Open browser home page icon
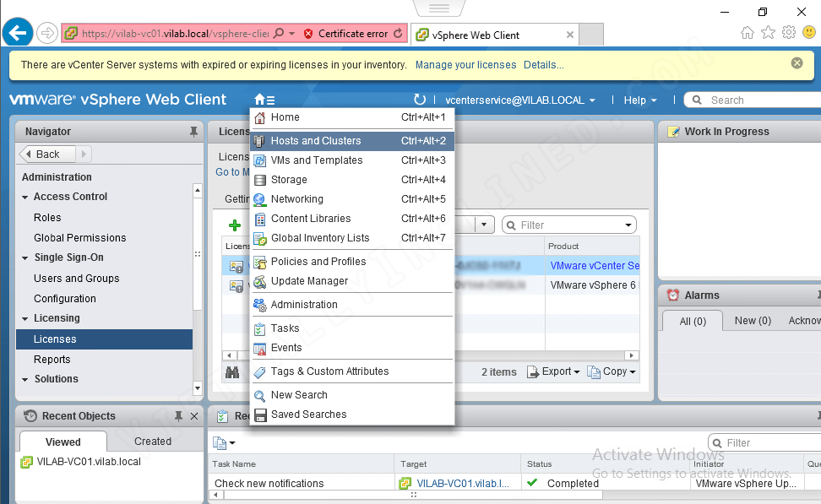This screenshot has height=504, width=821. pos(748,33)
